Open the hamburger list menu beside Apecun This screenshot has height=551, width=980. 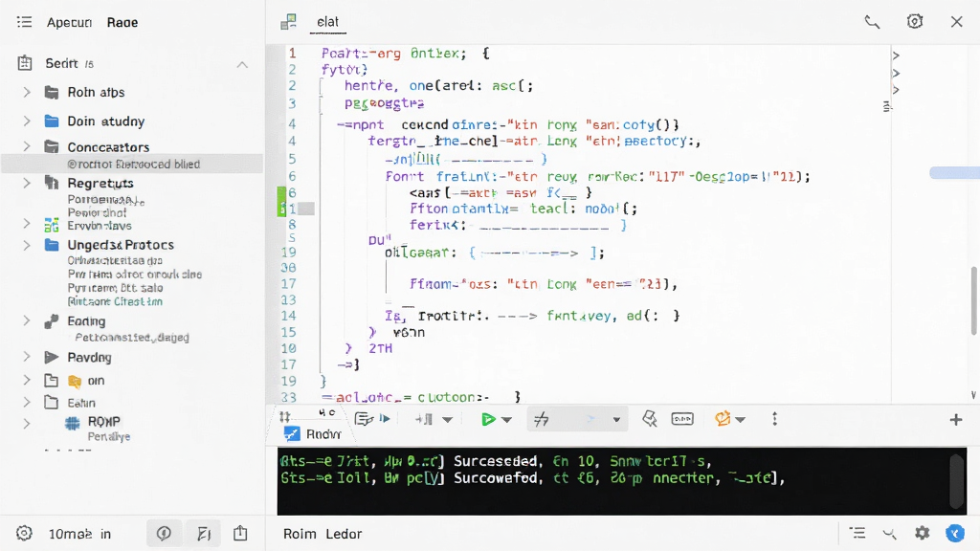click(24, 23)
